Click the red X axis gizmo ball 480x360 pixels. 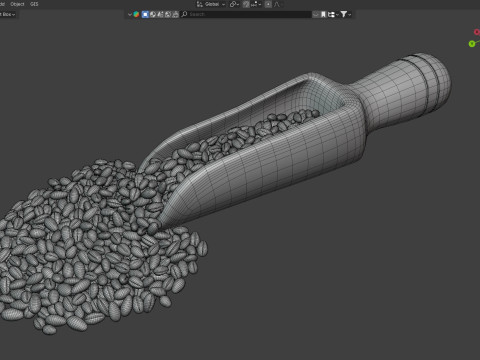tap(477, 32)
